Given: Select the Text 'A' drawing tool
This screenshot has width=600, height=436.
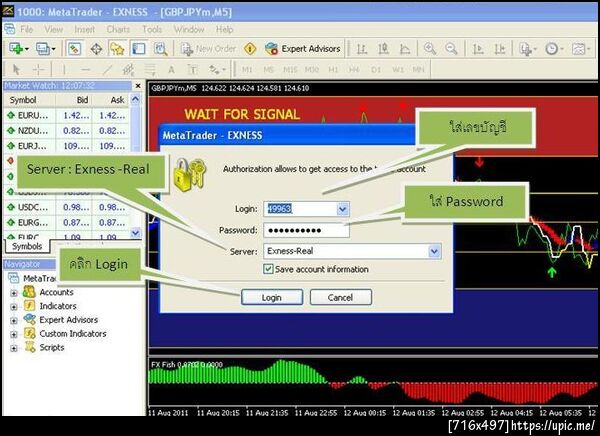Looking at the screenshot, I should click(x=171, y=70).
